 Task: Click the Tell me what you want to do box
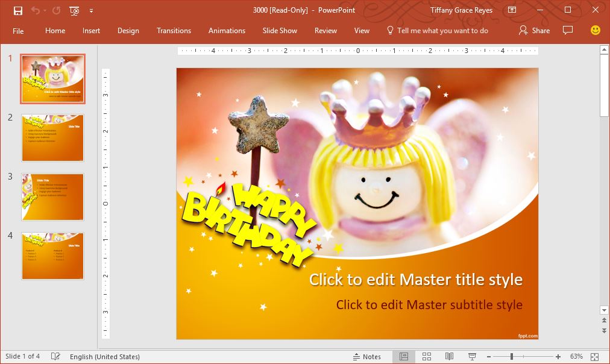437,31
